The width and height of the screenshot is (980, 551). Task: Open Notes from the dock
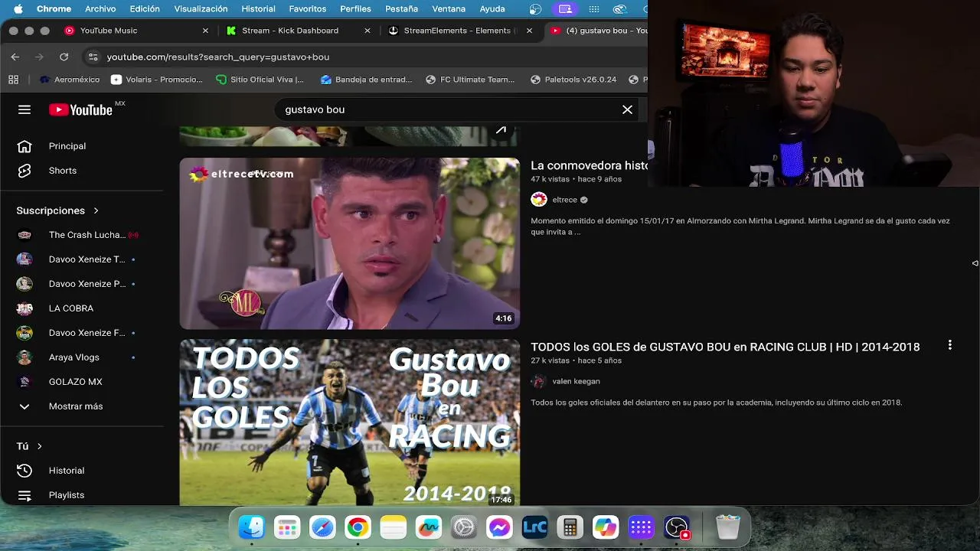coord(393,527)
